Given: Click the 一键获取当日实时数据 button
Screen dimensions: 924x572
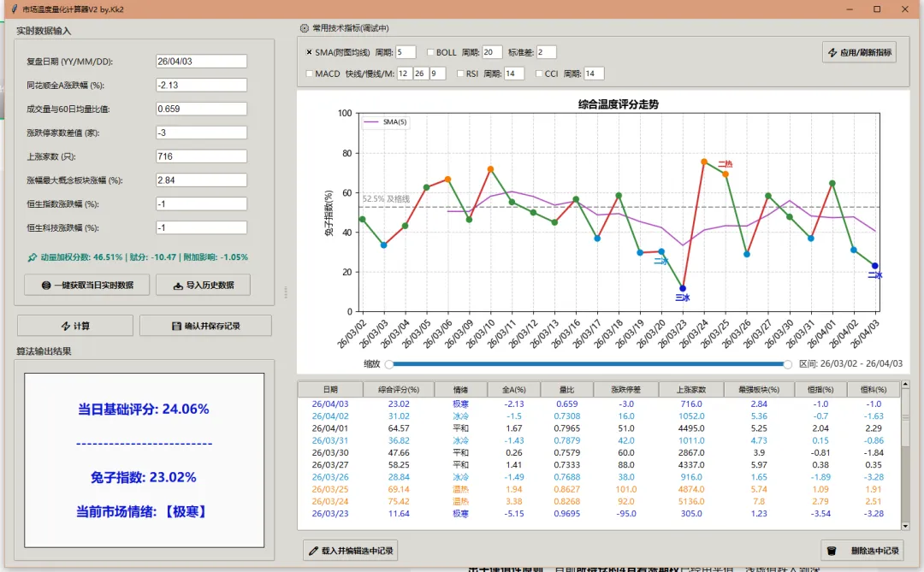Looking at the screenshot, I should pyautogui.click(x=86, y=285).
